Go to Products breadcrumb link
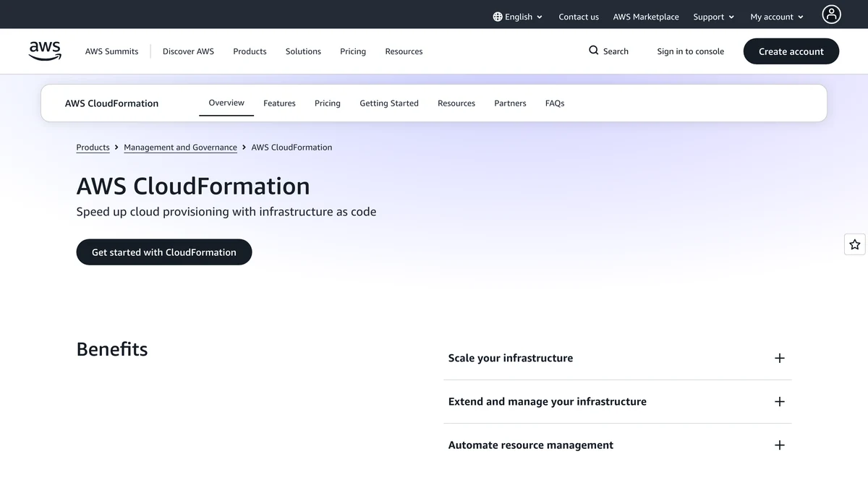Viewport: 868px width, 488px height. coord(93,147)
